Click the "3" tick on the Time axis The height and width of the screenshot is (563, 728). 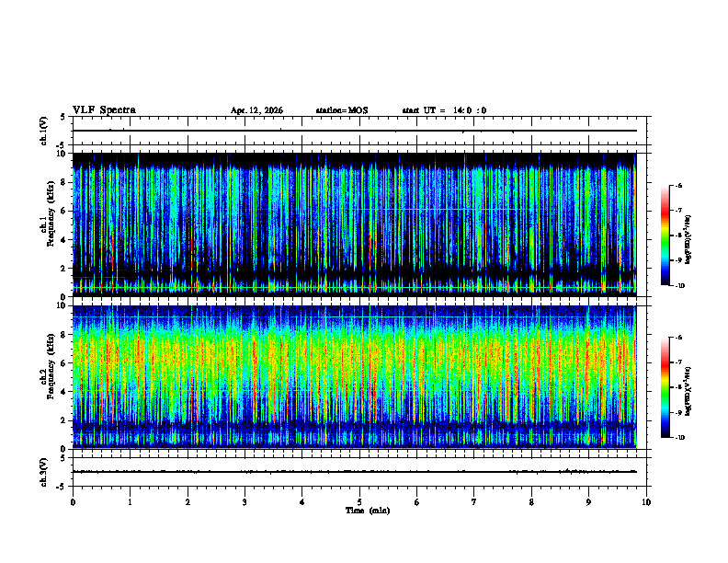point(245,502)
